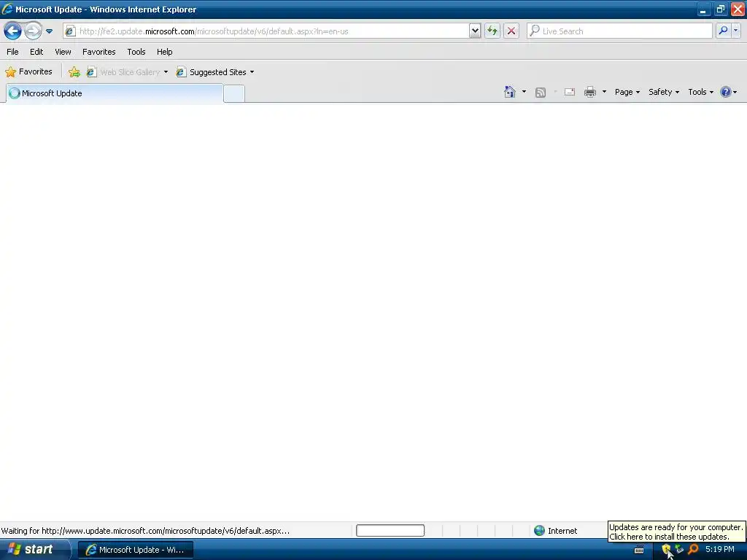Select the Microsoft Update taskbar button
The height and width of the screenshot is (560, 747).
pyautogui.click(x=136, y=550)
